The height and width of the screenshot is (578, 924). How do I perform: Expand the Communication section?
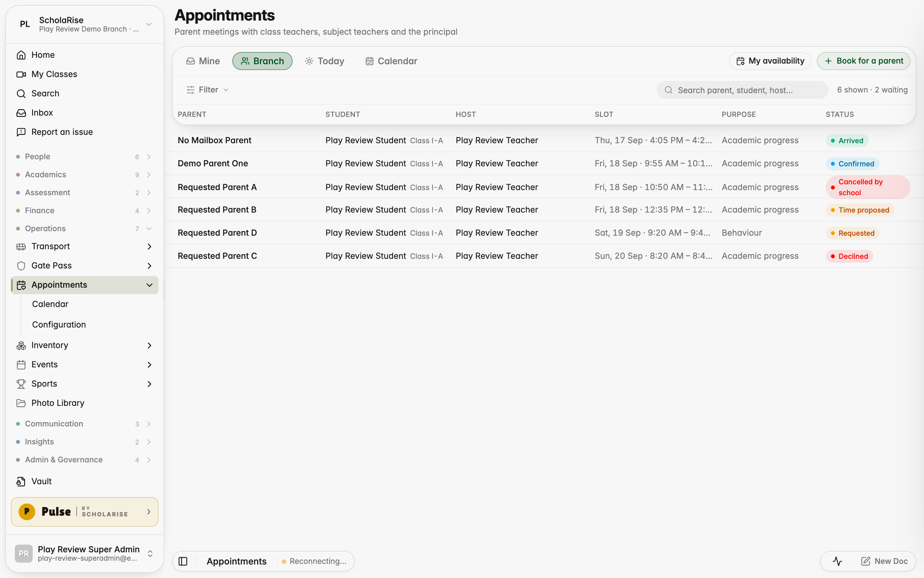[84, 424]
